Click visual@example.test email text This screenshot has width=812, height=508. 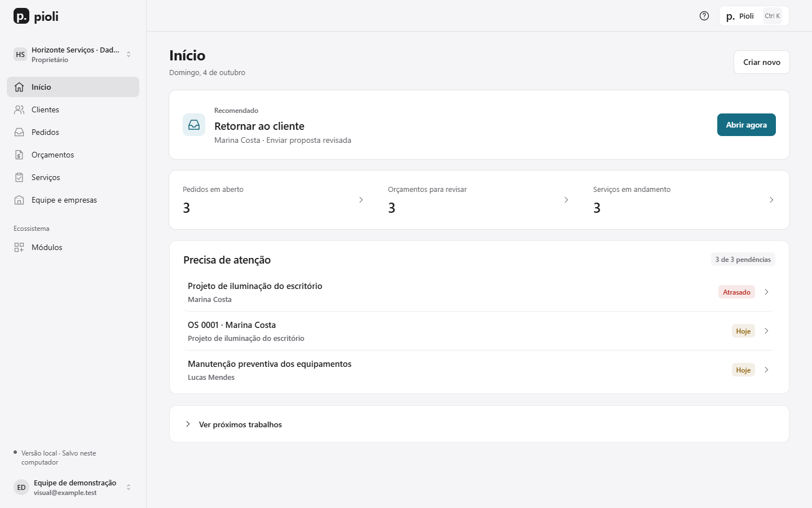coord(65,493)
